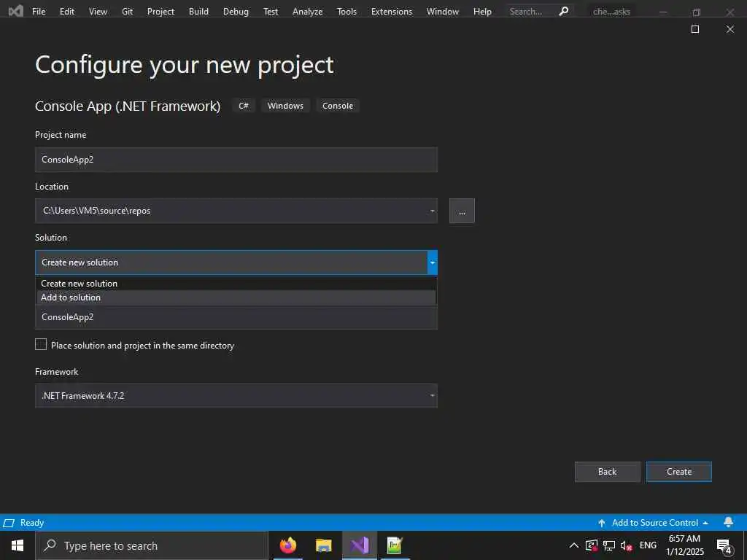Click the Visual Studio taskbar icon
Screen dimensions: 747x560
[360, 545]
